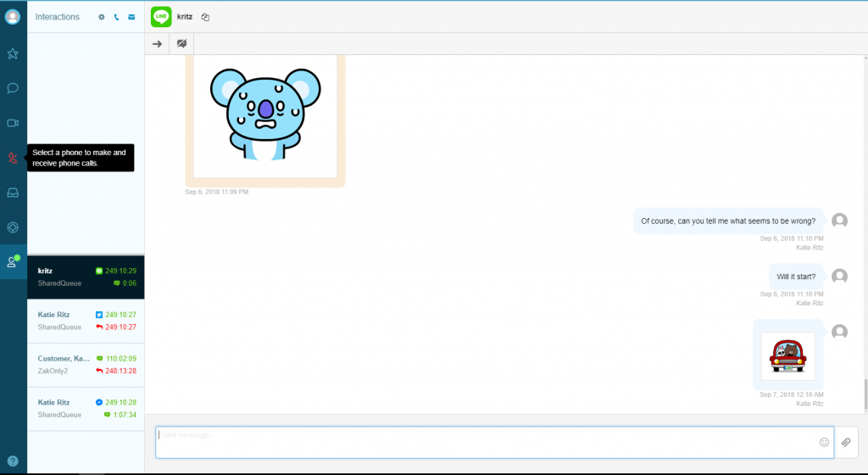Click the 'Of course, can you tell me' message
Image resolution: width=868 pixels, height=475 pixels.
pyautogui.click(x=728, y=221)
